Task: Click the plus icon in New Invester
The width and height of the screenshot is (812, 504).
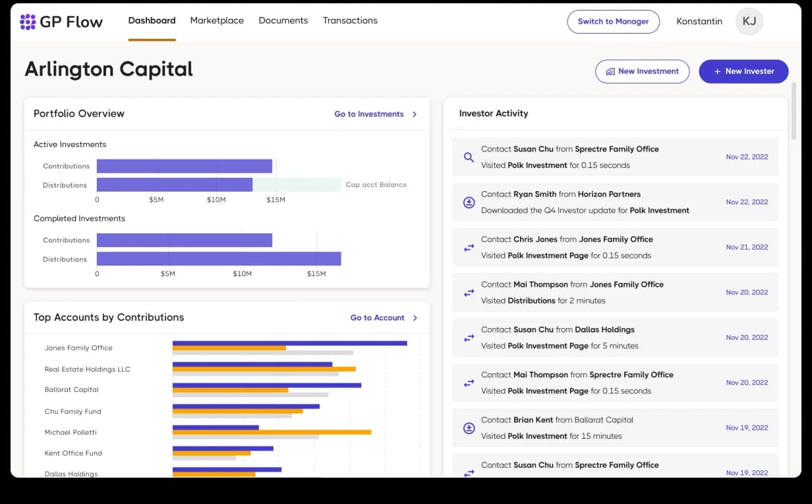Action: pyautogui.click(x=717, y=71)
